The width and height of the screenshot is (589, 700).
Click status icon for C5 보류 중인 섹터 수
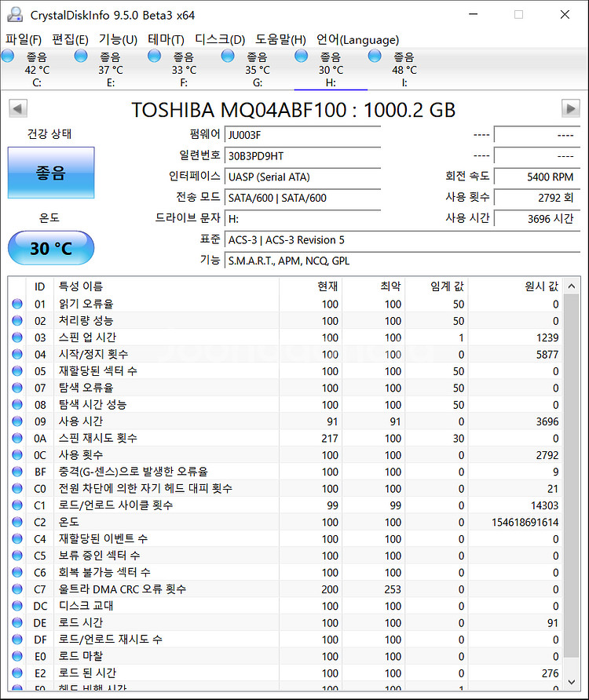17,556
